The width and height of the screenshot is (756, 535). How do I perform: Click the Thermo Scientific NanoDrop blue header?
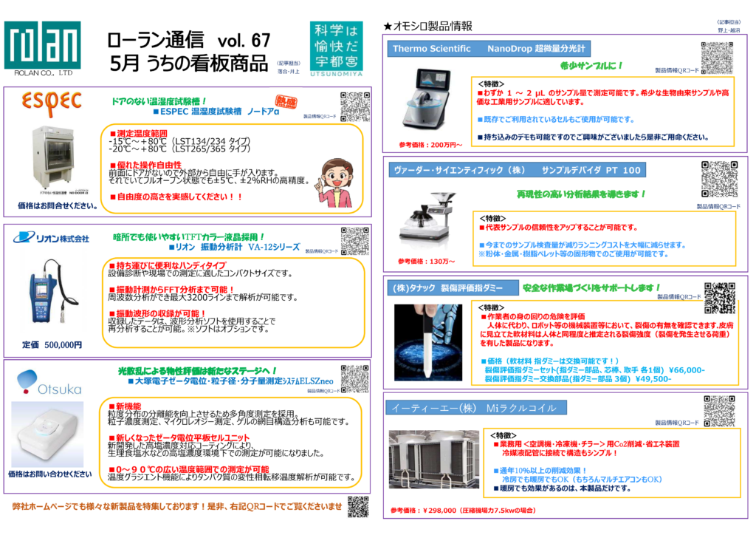click(x=489, y=48)
